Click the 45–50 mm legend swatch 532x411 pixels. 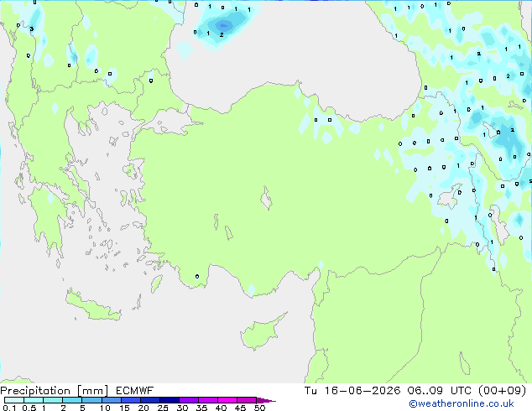pos(247,400)
